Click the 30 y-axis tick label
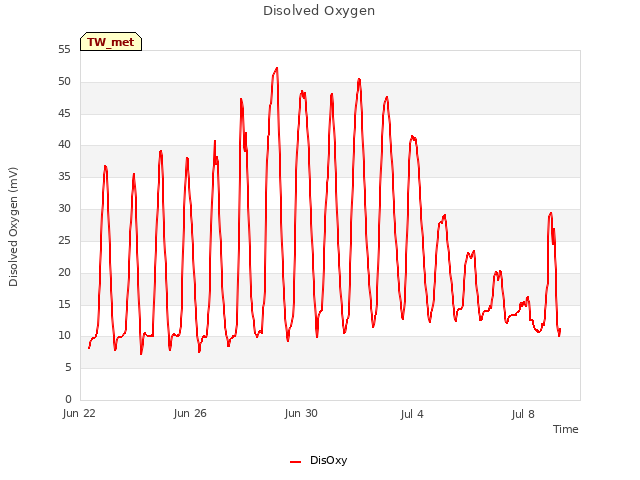Image resolution: width=640 pixels, height=480 pixels. (x=64, y=209)
